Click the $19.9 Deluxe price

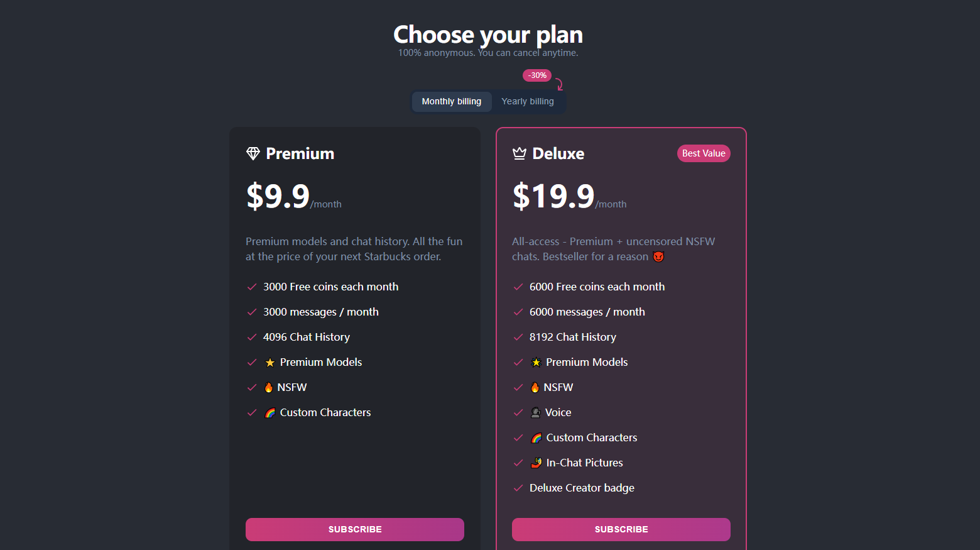coord(553,196)
